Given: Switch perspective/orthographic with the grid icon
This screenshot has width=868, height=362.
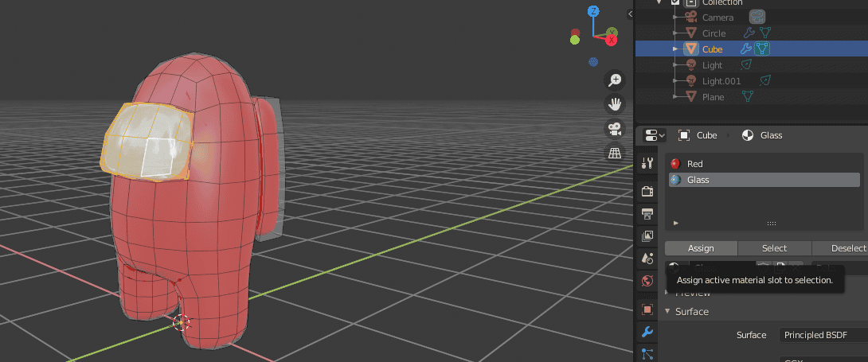Looking at the screenshot, I should tap(615, 153).
